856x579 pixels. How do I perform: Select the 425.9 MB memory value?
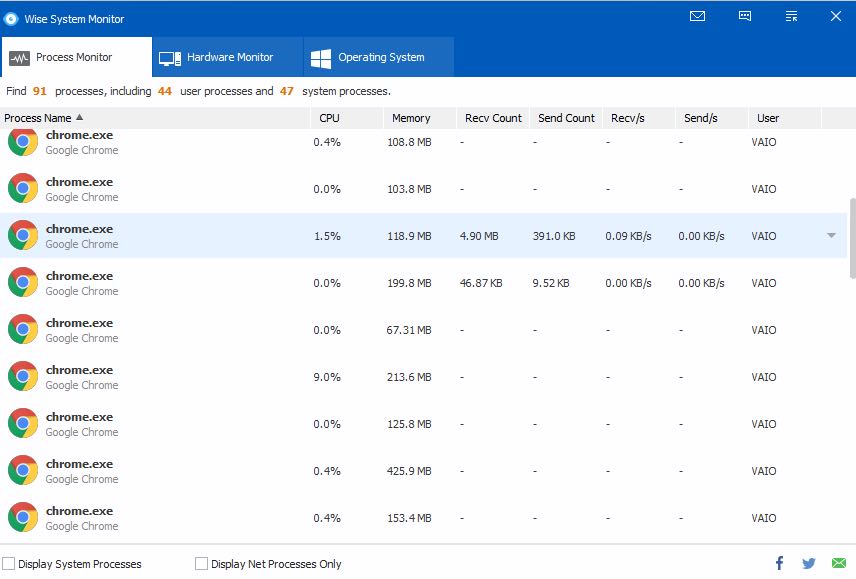coord(409,471)
